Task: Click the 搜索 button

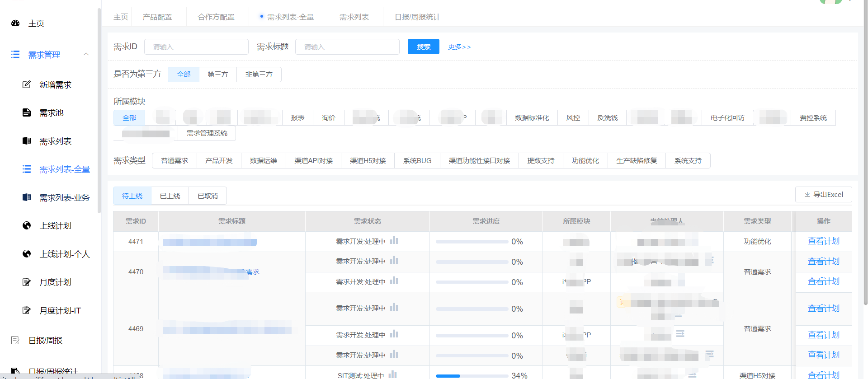Action: [424, 47]
